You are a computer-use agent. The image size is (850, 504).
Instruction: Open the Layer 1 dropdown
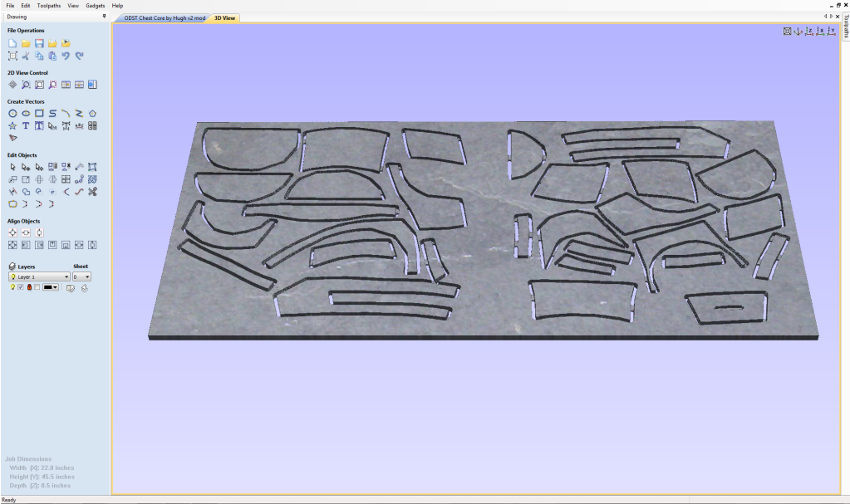coord(40,277)
